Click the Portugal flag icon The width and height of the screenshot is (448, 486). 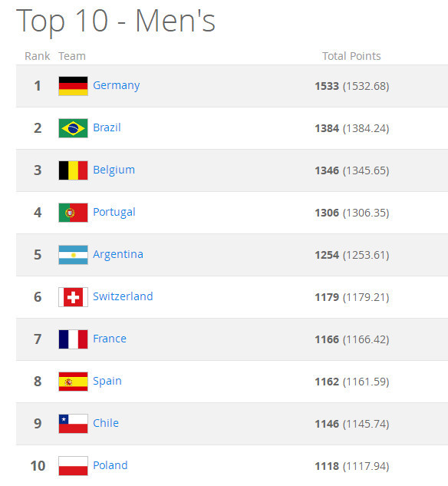[73, 213]
